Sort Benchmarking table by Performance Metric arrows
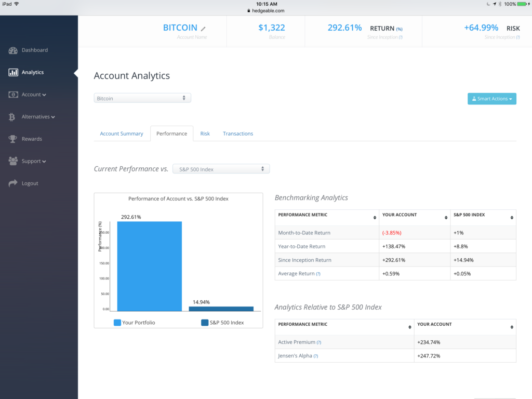 tap(375, 218)
